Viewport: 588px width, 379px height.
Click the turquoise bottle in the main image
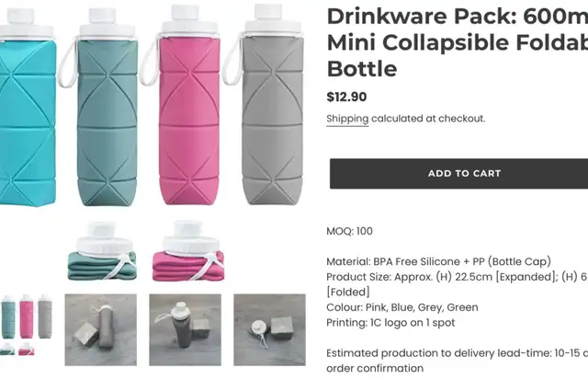27,107
